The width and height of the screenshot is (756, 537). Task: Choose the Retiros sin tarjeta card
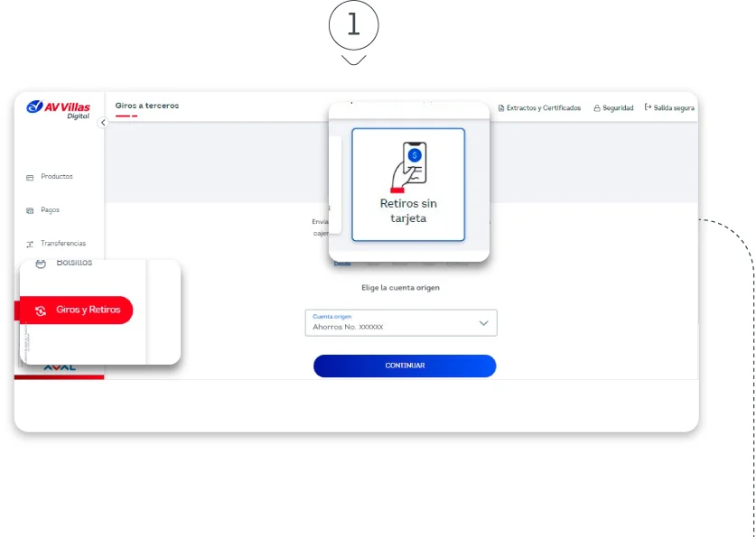pyautogui.click(x=408, y=185)
